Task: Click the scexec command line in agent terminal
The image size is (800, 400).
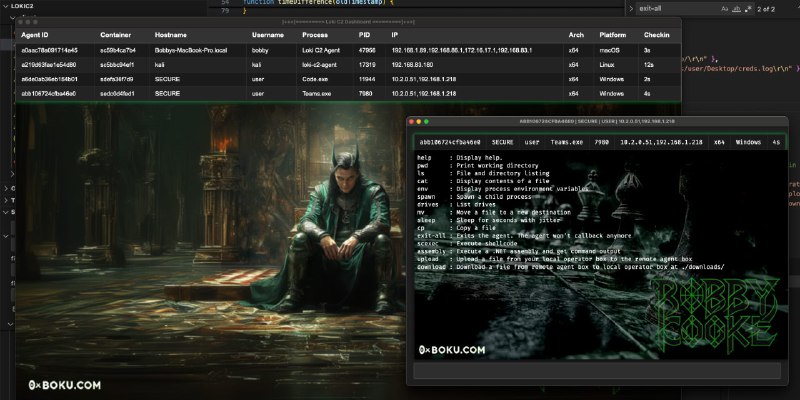Action: [x=467, y=243]
